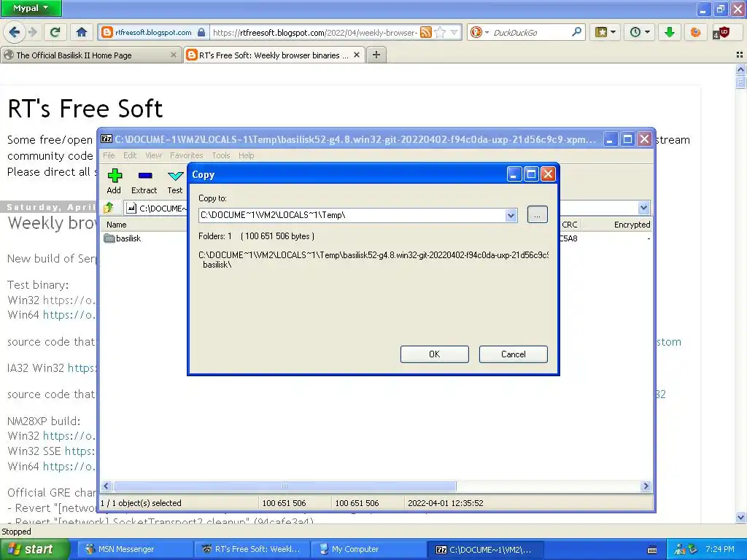Click the green Add icon in 7-Zip
Screen dimensions: 747x560
click(115, 176)
